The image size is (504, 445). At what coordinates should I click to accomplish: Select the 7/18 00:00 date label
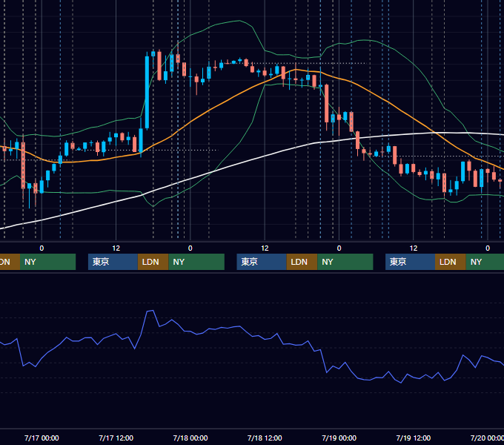[190, 438]
